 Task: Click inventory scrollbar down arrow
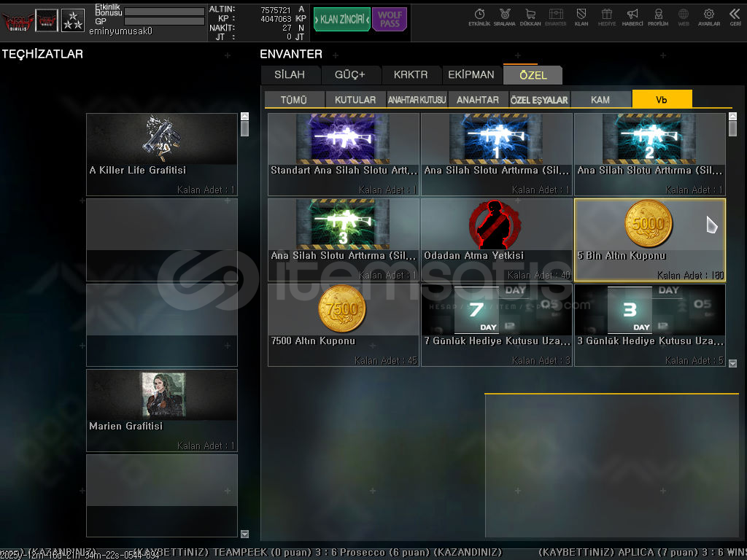pyautogui.click(x=732, y=363)
